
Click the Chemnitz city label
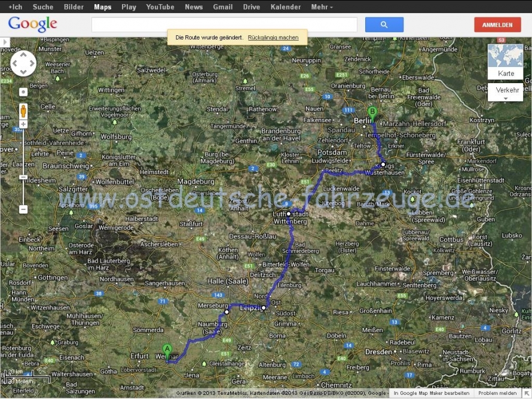(x=336, y=385)
